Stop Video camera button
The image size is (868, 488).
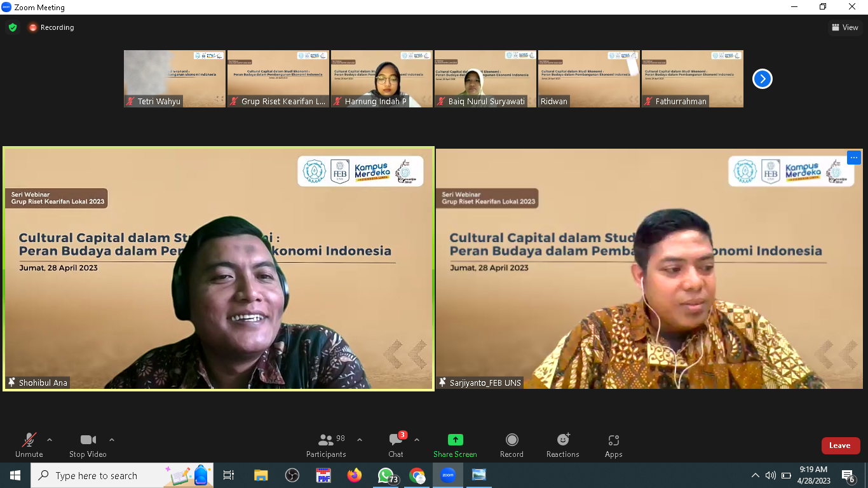88,445
